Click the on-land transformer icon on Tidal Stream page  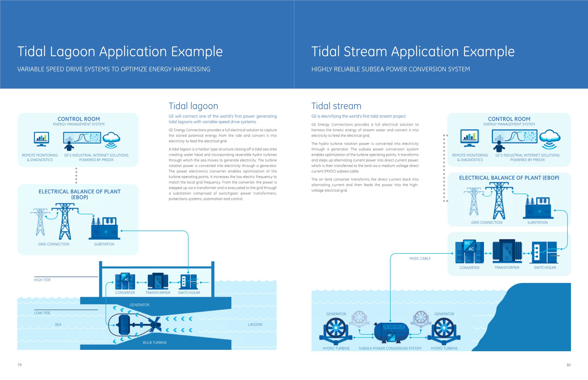[x=507, y=251]
